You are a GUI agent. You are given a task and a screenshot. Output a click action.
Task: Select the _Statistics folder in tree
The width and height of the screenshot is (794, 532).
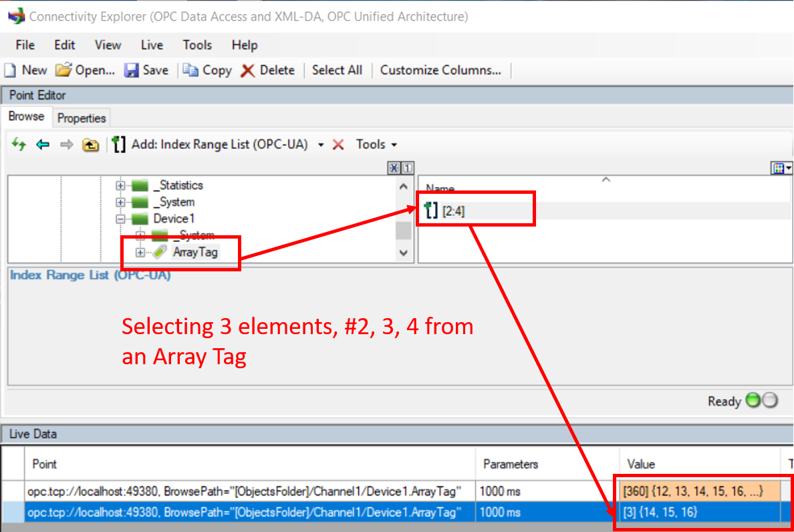click(x=178, y=185)
